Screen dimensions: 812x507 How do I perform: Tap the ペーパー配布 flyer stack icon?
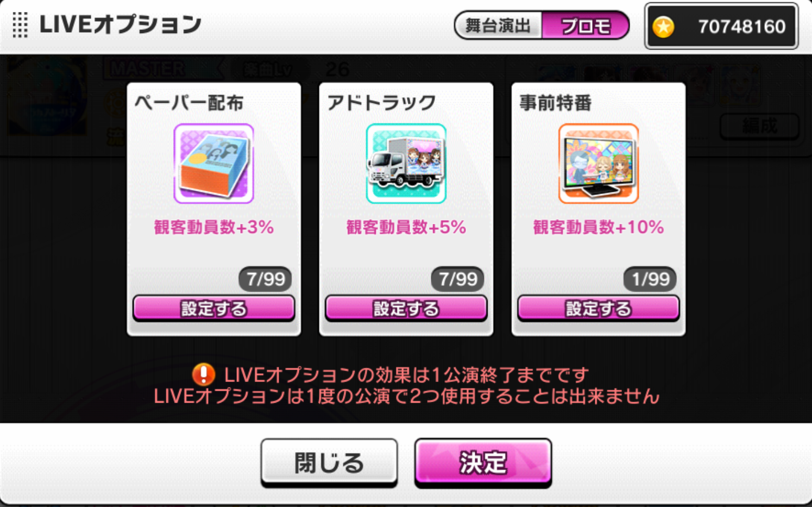click(213, 164)
